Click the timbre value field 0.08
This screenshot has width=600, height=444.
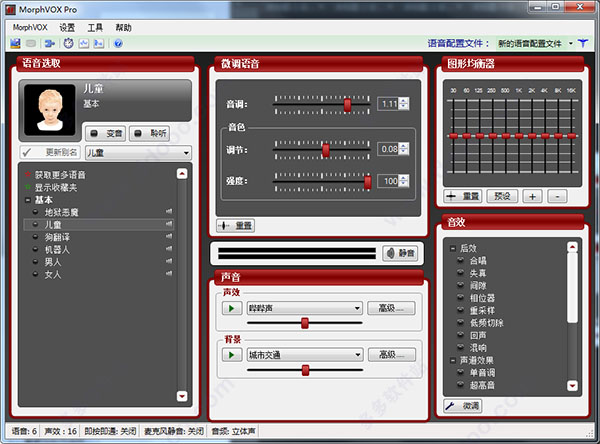pyautogui.click(x=388, y=149)
